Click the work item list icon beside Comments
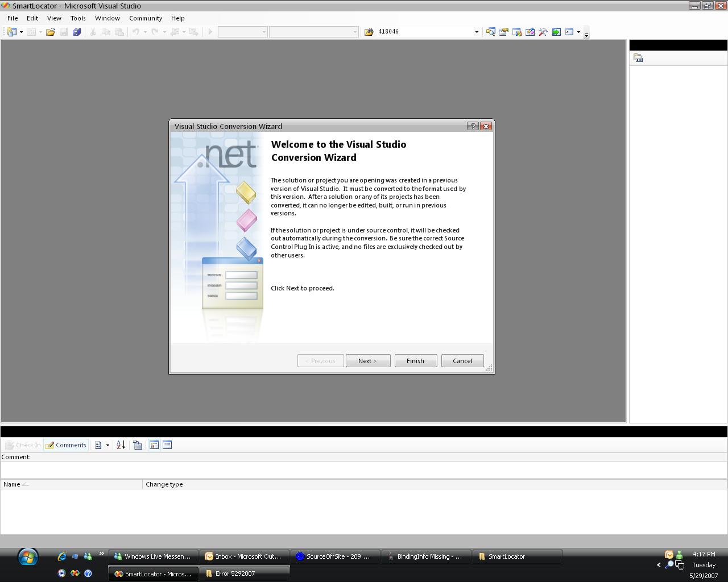This screenshot has width=728, height=582. [x=98, y=445]
